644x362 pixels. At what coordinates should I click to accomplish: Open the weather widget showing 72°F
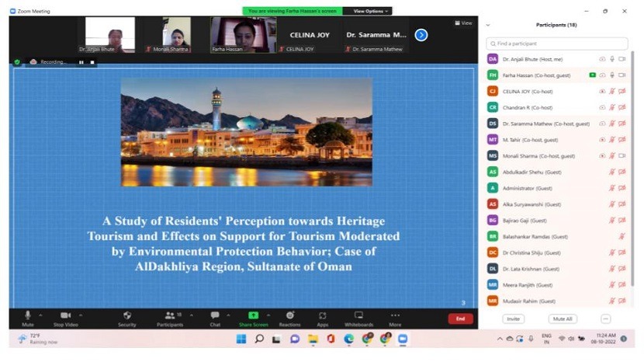[x=38, y=339]
